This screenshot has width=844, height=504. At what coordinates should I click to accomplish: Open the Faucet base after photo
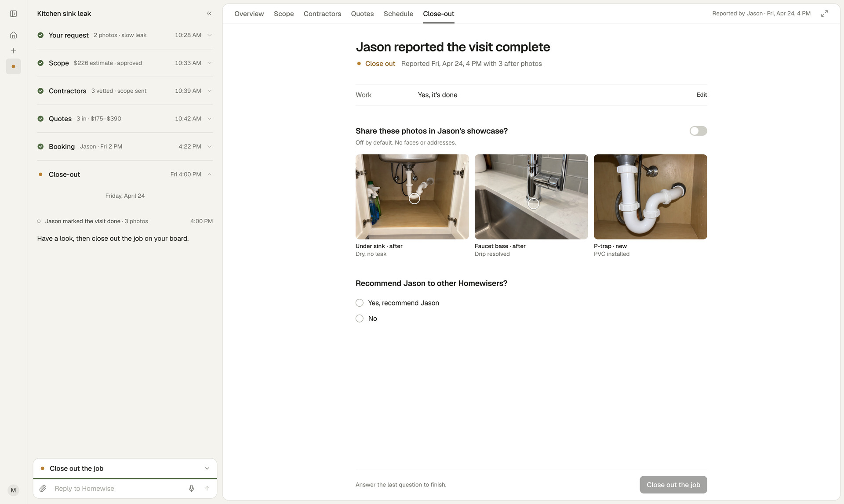(x=531, y=197)
